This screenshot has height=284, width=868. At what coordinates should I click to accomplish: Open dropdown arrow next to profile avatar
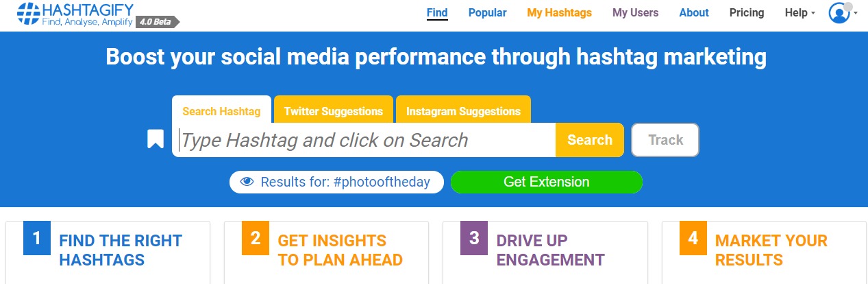click(856, 13)
